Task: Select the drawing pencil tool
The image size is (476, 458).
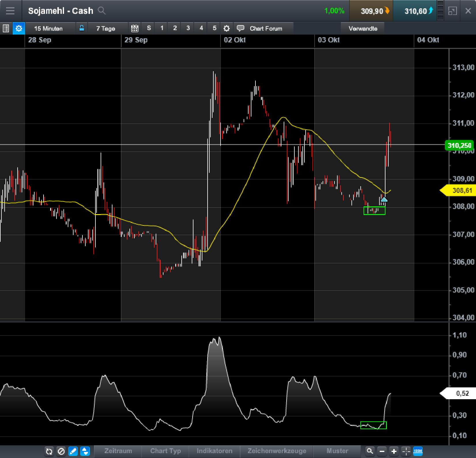Action: click(73, 451)
